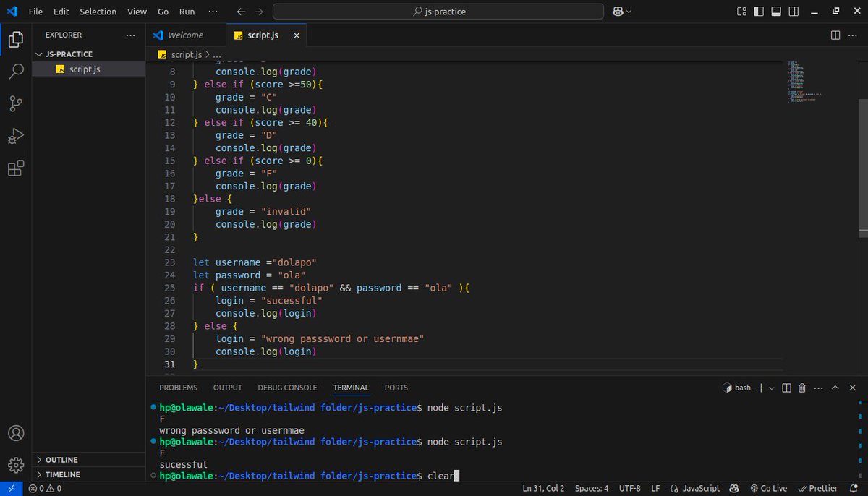This screenshot has width=868, height=496.
Task: Start Go Live server
Action: pos(768,488)
